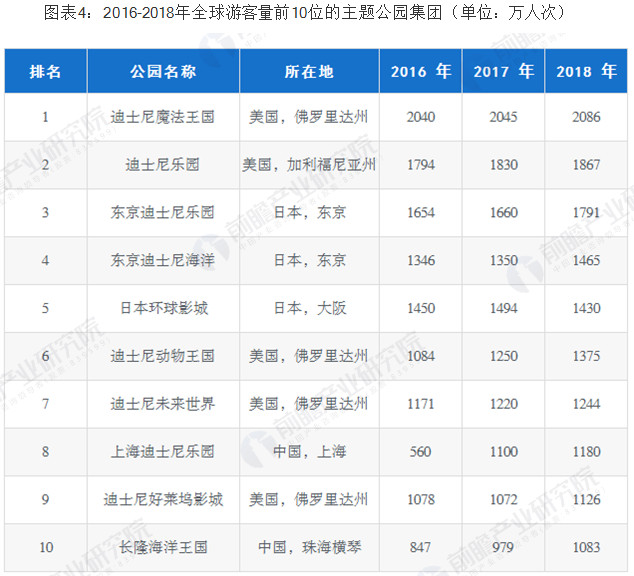Click the value 1100
The width and height of the screenshot is (634, 576).
pyautogui.click(x=504, y=452)
